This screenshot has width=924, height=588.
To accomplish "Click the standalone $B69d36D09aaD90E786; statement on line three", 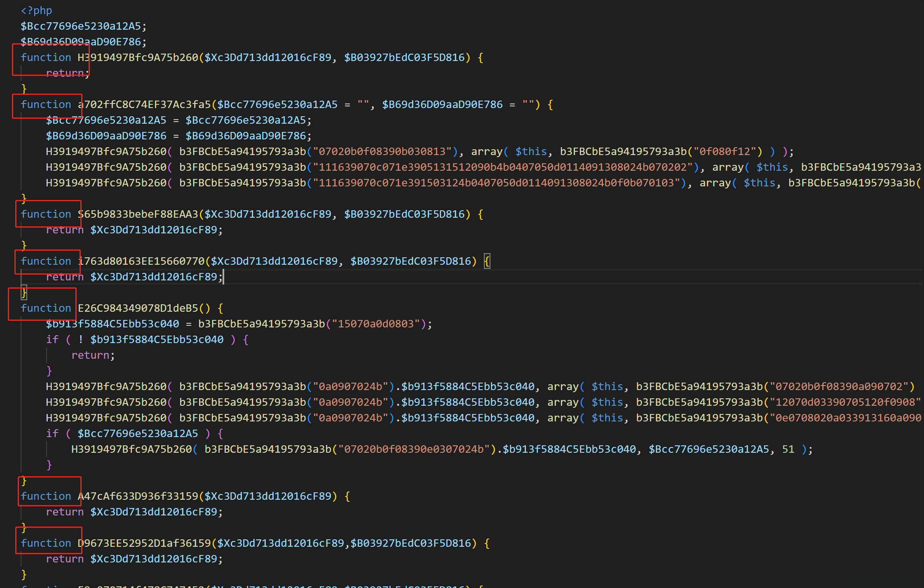I will (x=83, y=42).
